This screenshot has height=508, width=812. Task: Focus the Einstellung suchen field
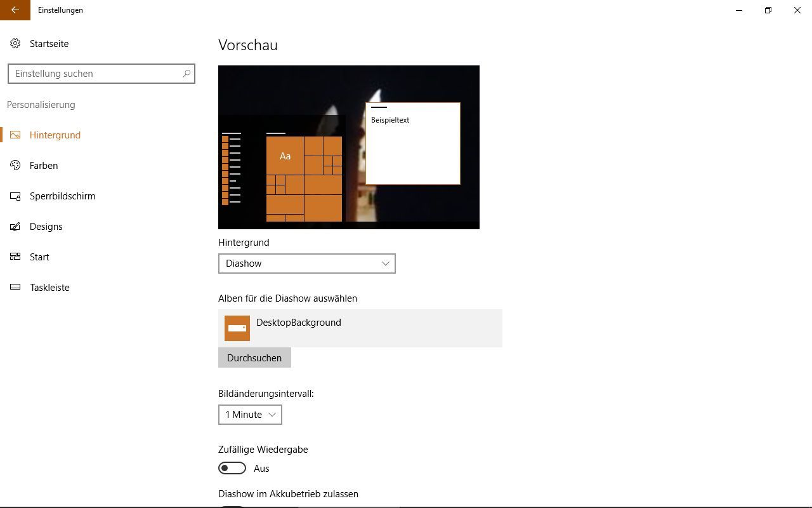pyautogui.click(x=101, y=74)
